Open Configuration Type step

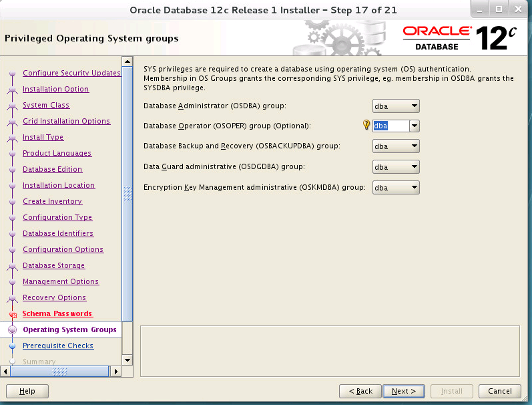pyautogui.click(x=57, y=217)
